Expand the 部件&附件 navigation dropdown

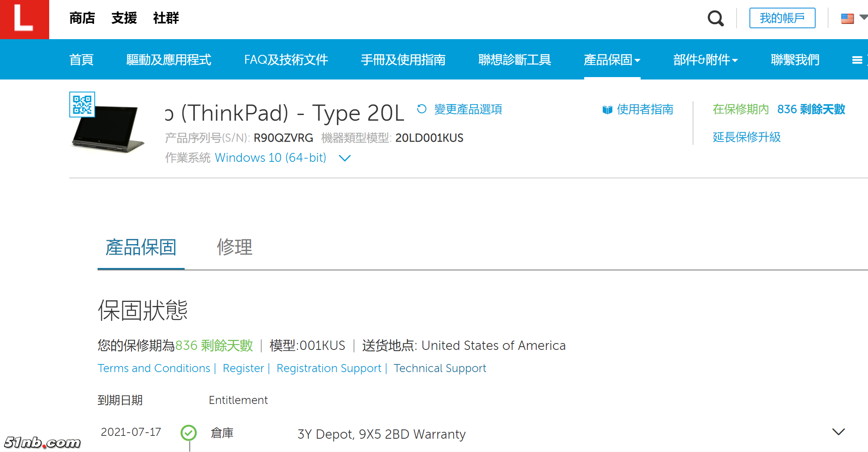coord(705,60)
